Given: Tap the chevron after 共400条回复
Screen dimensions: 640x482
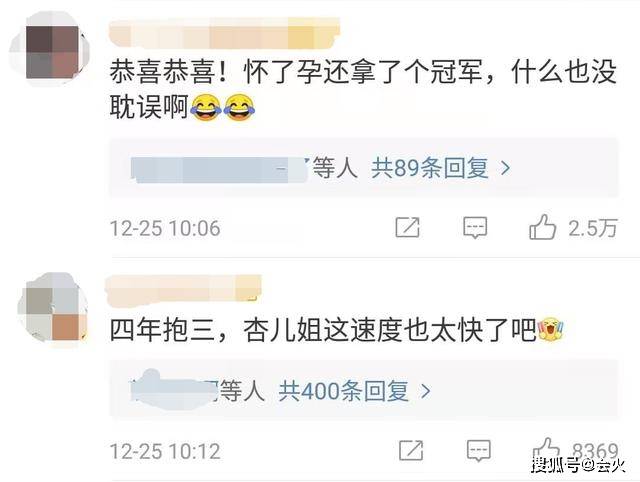Looking at the screenshot, I should pos(426,391).
